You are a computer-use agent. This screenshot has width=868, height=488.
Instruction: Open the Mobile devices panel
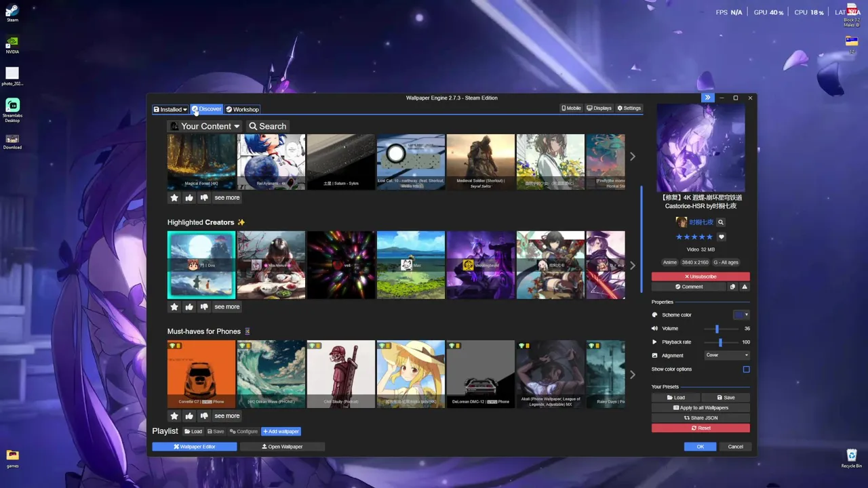point(572,108)
